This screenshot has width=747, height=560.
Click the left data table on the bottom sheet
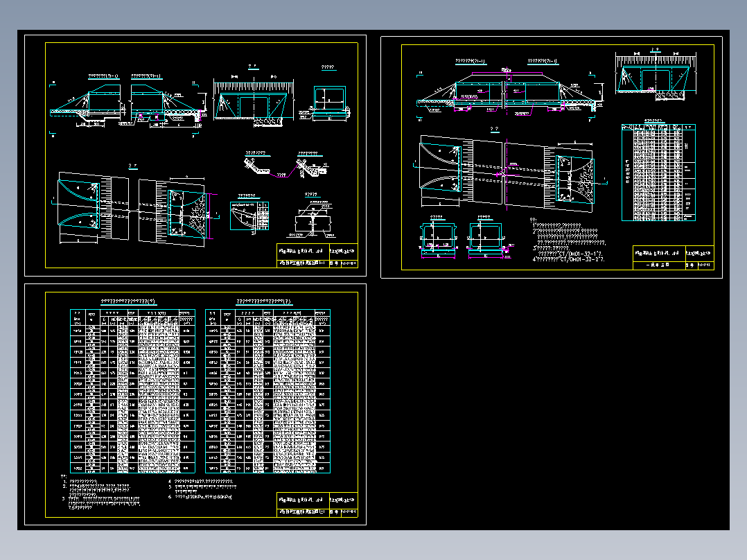click(132, 392)
